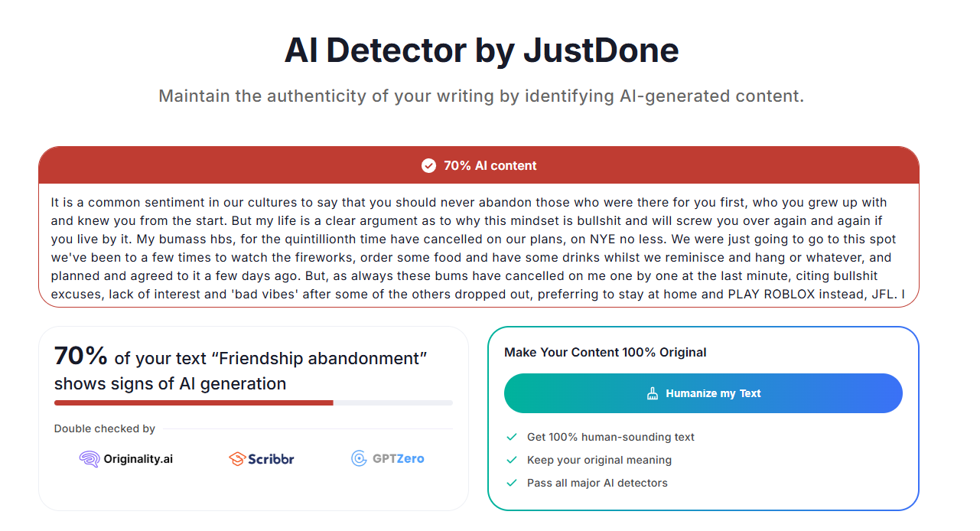Screen dimensions: 980x531
Task: Click the broom icon on the Humanize button
Action: click(653, 393)
